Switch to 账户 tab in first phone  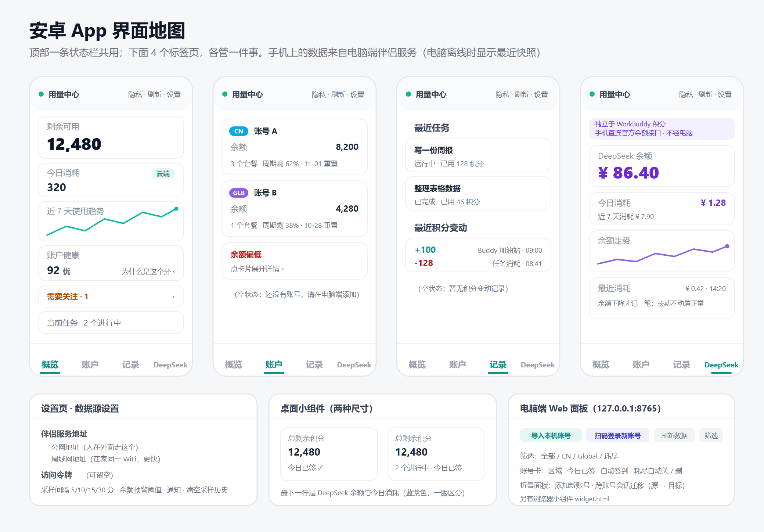tap(90, 365)
